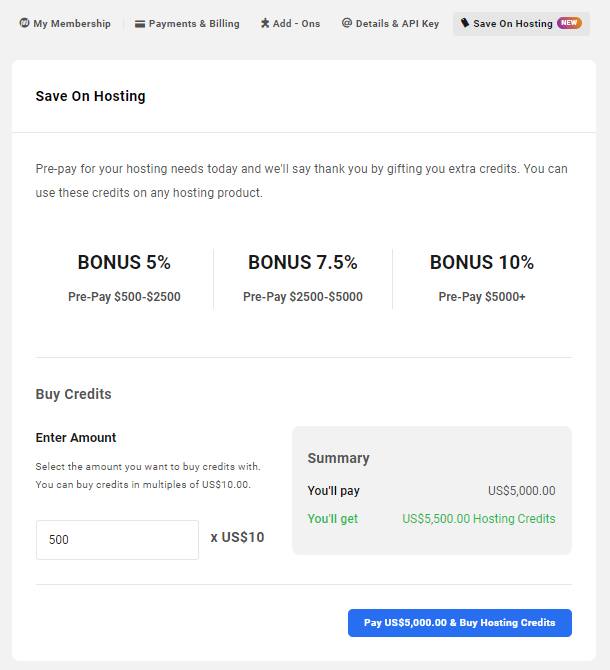The width and height of the screenshot is (610, 670).
Task: Click the Buy Credits section heading
Action: tap(73, 394)
